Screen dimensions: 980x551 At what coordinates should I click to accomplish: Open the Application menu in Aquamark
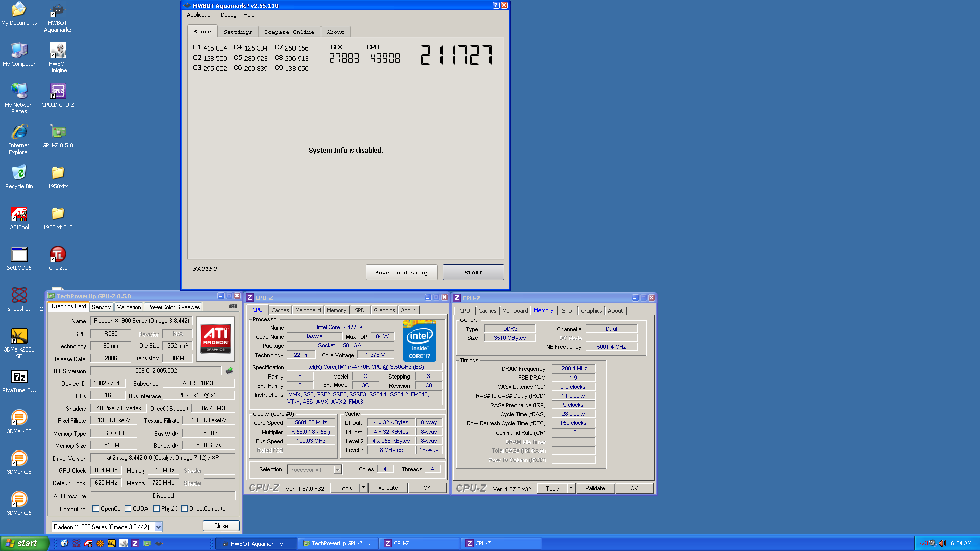click(x=200, y=15)
